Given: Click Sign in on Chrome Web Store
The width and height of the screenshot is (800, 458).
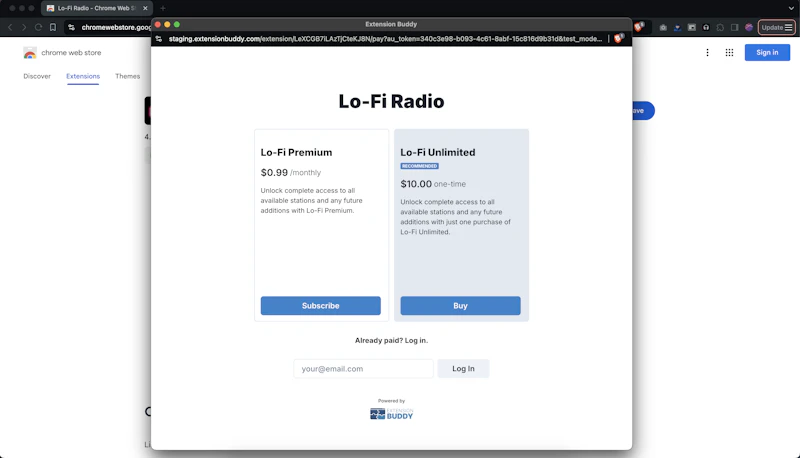Looking at the screenshot, I should 767,53.
